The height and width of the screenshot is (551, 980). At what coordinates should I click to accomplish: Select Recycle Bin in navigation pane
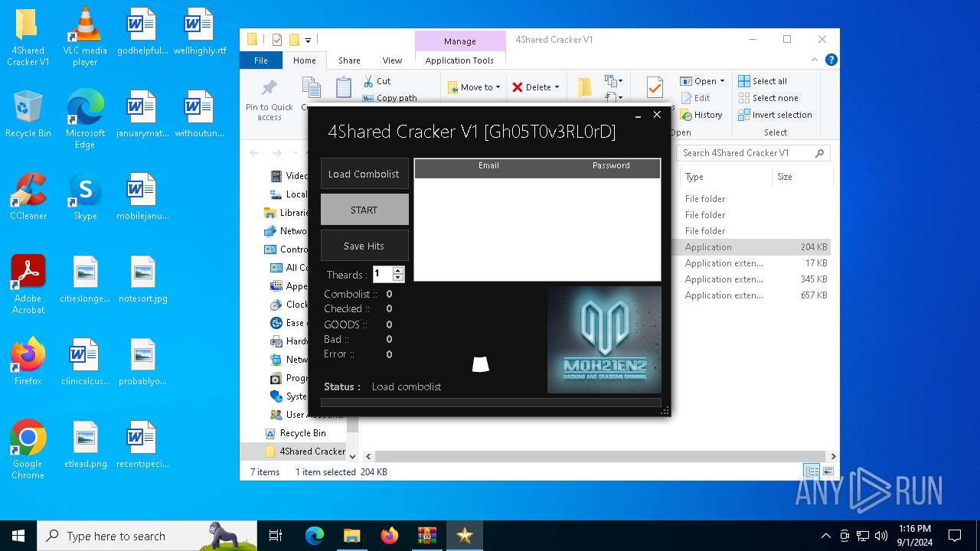302,433
